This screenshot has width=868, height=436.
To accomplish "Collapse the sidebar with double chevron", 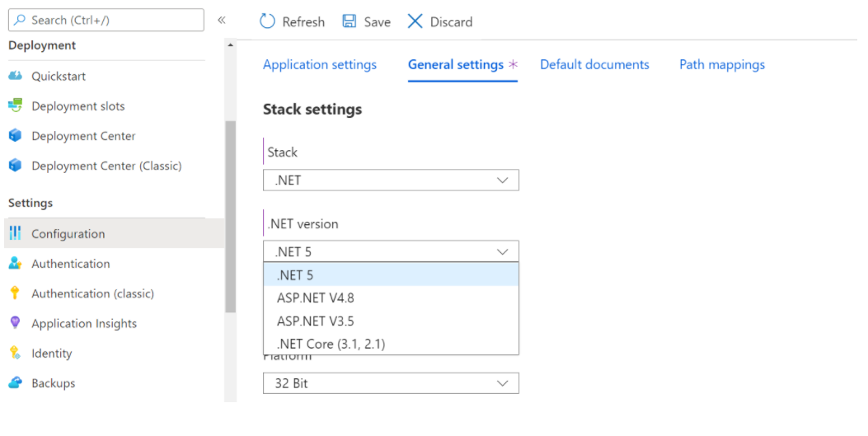I will pyautogui.click(x=221, y=21).
